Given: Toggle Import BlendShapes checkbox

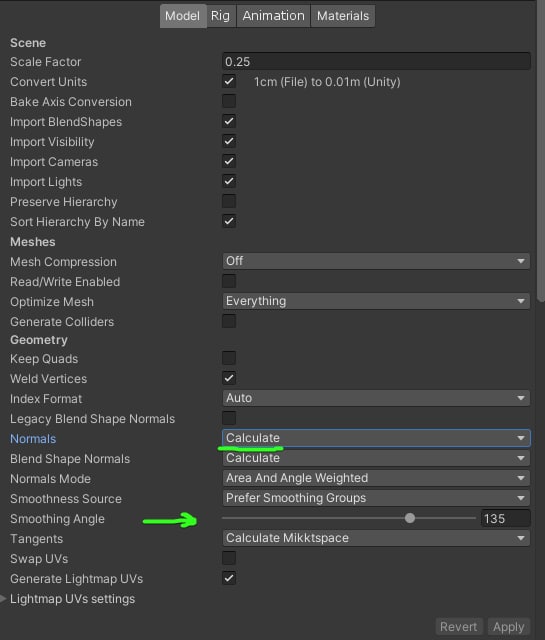Looking at the screenshot, I should [229, 121].
